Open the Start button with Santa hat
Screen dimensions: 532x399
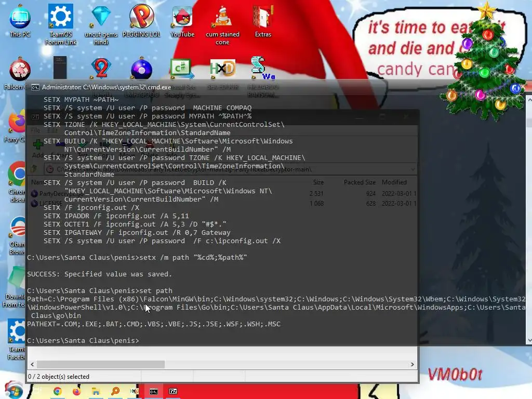click(14, 390)
